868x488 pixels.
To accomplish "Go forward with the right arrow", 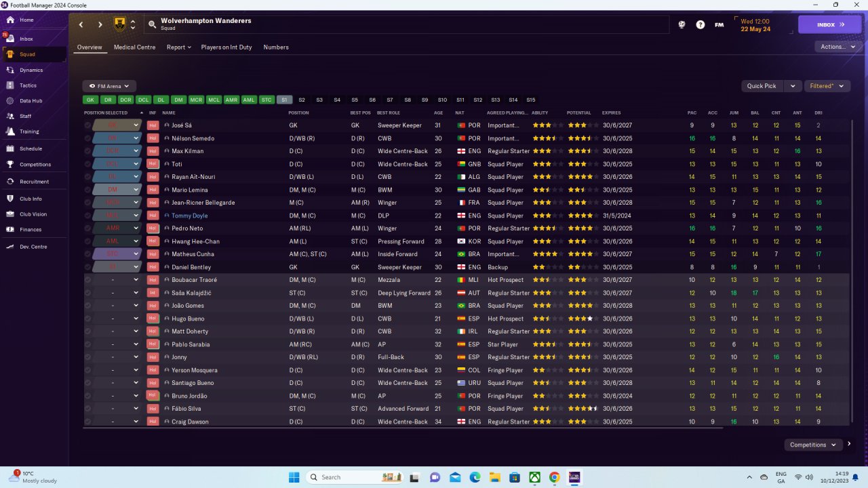I will pyautogui.click(x=100, y=24).
